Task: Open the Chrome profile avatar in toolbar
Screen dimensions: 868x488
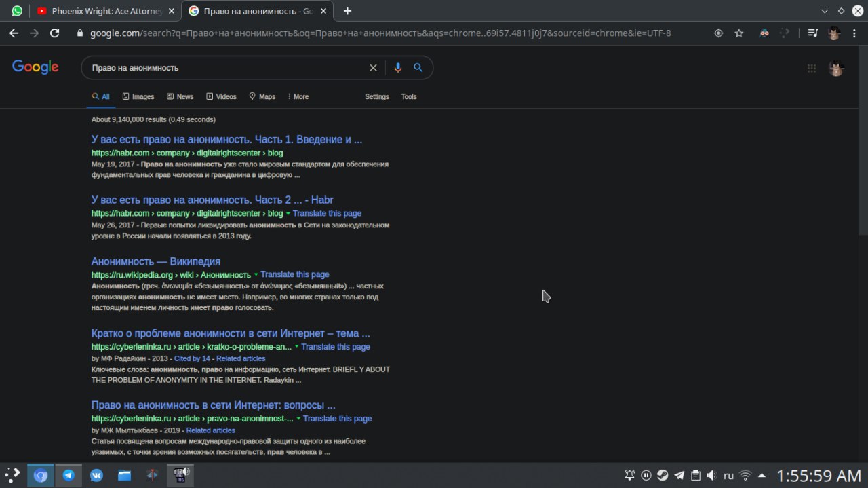Action: (834, 33)
